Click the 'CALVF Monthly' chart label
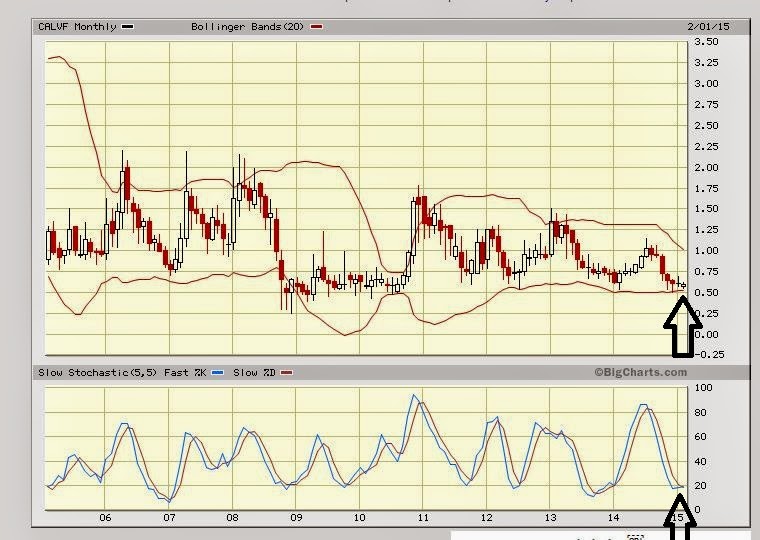The image size is (760, 540). pyautogui.click(x=78, y=27)
